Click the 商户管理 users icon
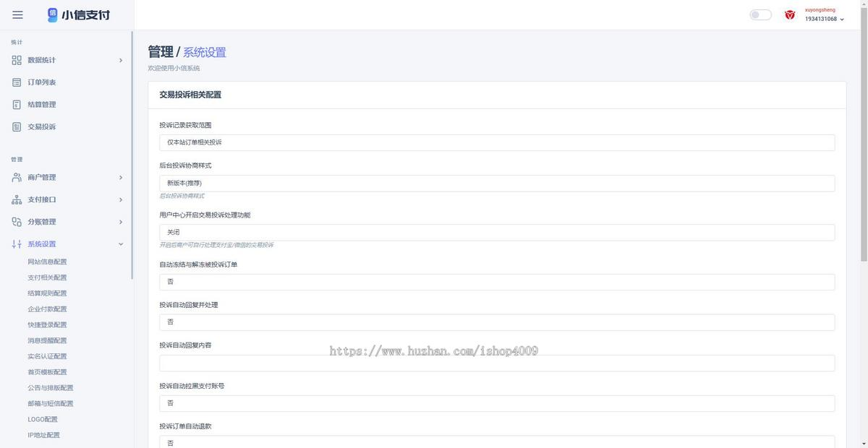Image resolution: width=868 pixels, height=448 pixels. [17, 178]
